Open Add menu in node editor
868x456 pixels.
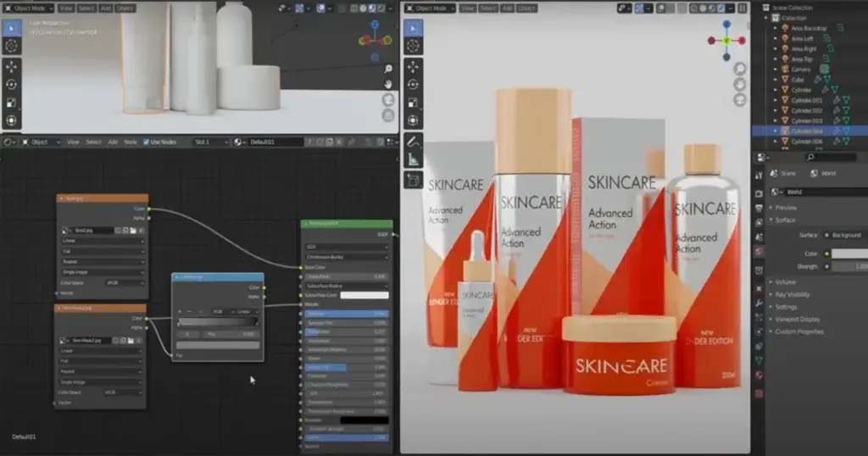[x=113, y=142]
